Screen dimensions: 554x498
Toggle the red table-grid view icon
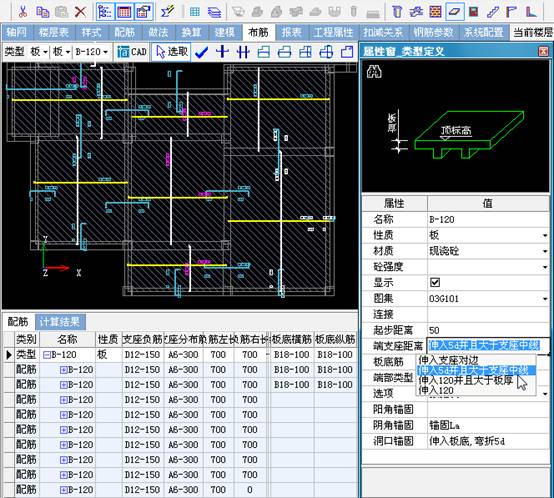[124, 12]
